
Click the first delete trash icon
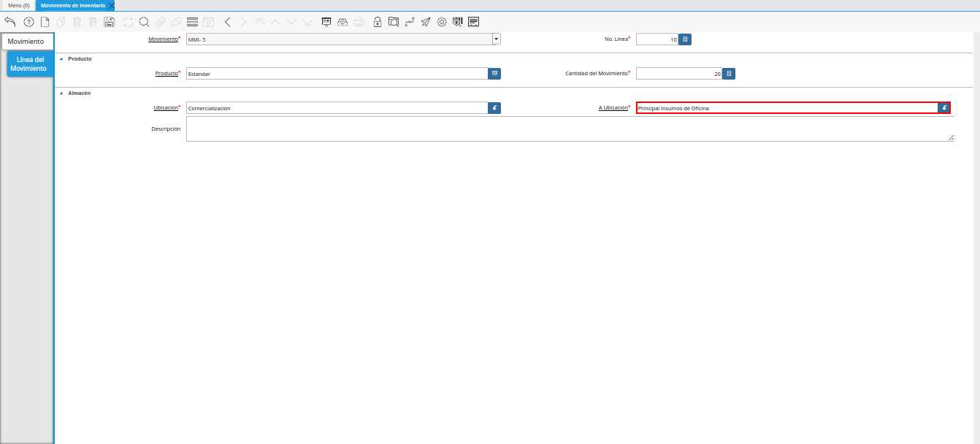click(77, 22)
